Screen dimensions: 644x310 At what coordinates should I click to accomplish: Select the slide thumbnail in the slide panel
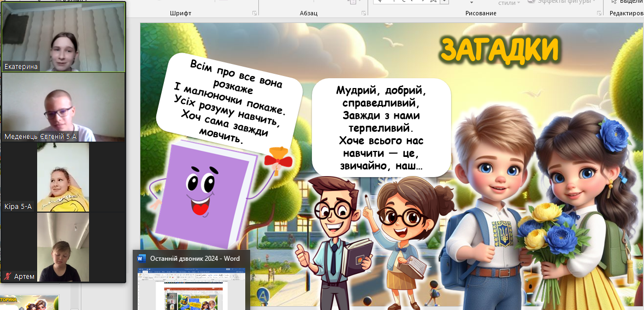(x=29, y=302)
